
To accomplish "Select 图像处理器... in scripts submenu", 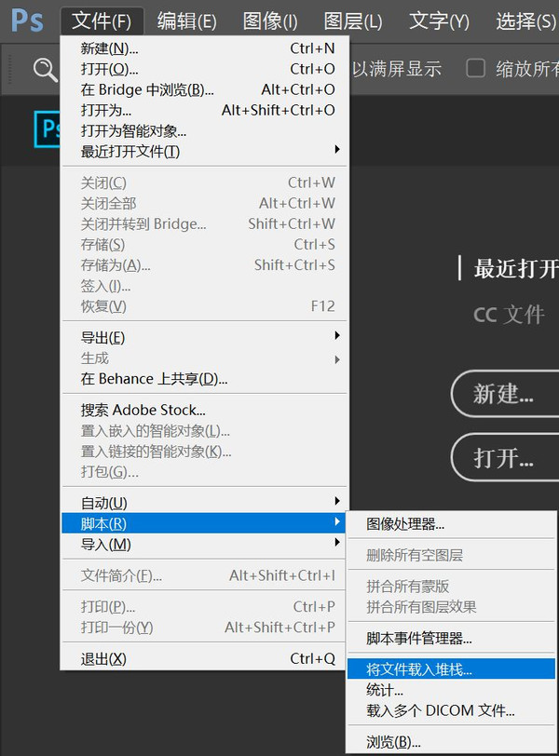I will point(452,523).
